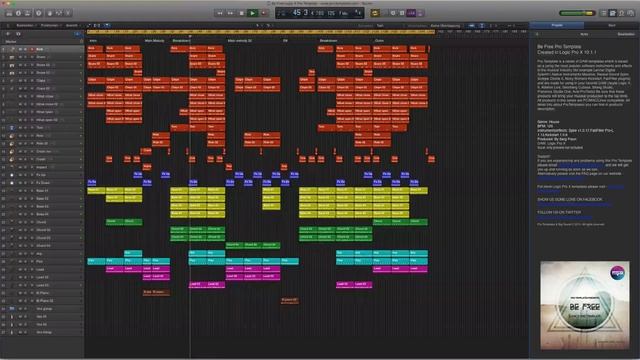Solo the Tom track
The image size is (640, 360).
[25, 128]
